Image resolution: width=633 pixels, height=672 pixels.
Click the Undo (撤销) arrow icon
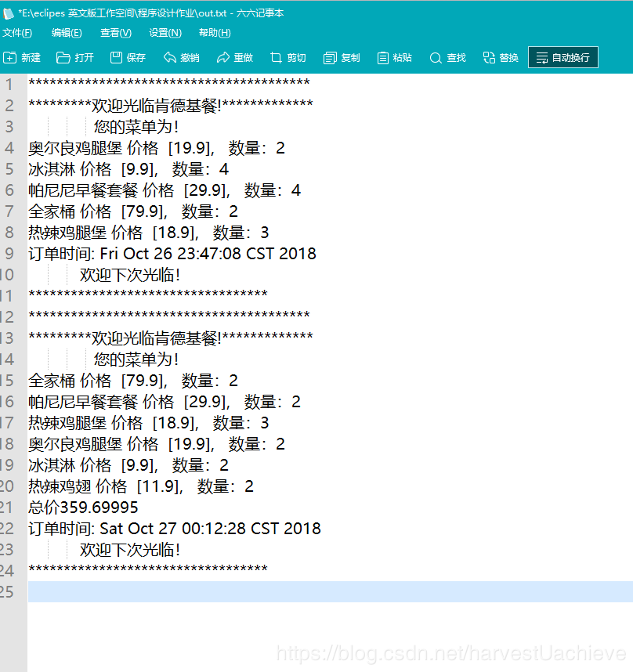[170, 57]
